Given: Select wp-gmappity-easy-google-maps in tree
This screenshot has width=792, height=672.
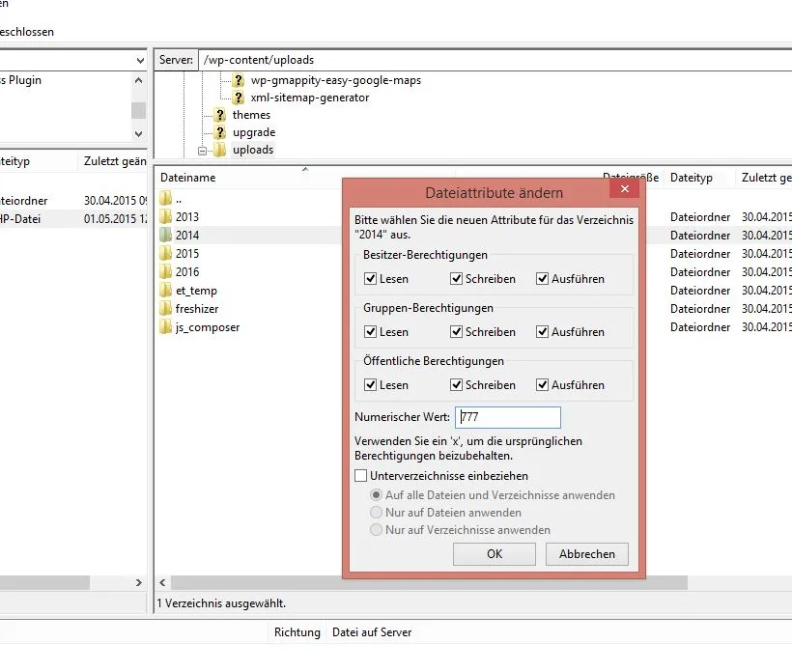Looking at the screenshot, I should point(336,80).
